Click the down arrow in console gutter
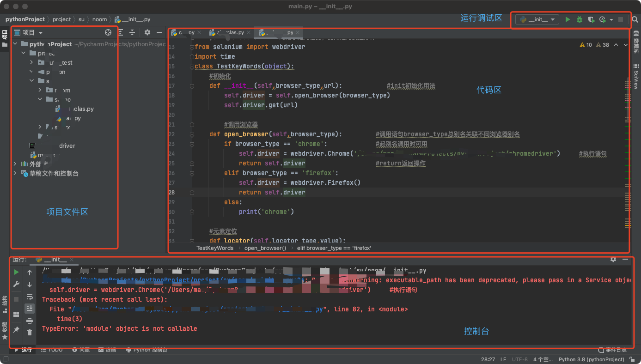The height and width of the screenshot is (364, 641). click(30, 285)
